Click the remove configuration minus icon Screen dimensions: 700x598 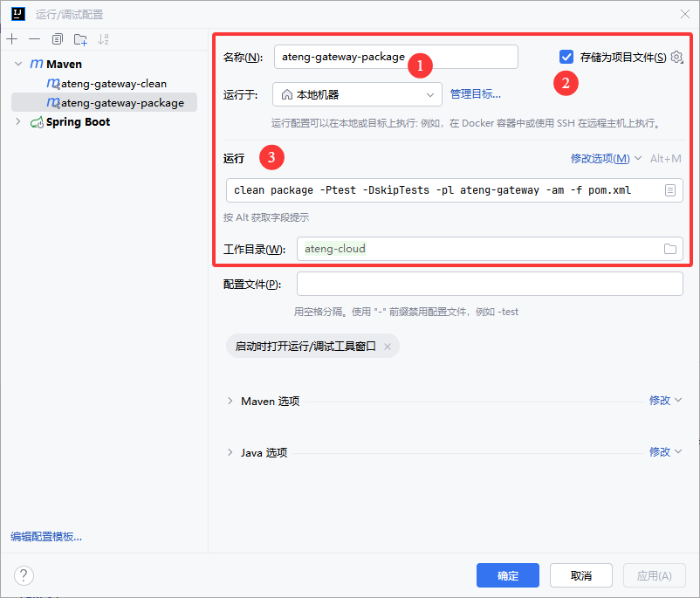tap(34, 39)
